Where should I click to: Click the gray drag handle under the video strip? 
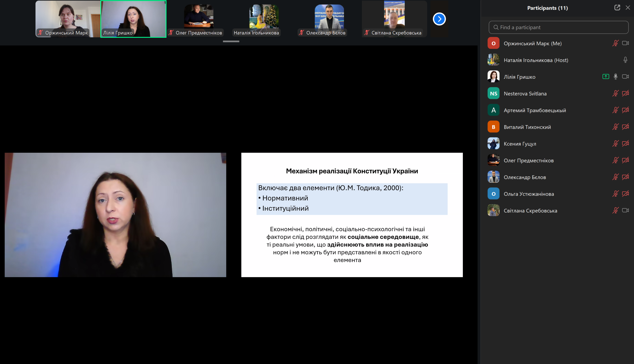(x=231, y=41)
